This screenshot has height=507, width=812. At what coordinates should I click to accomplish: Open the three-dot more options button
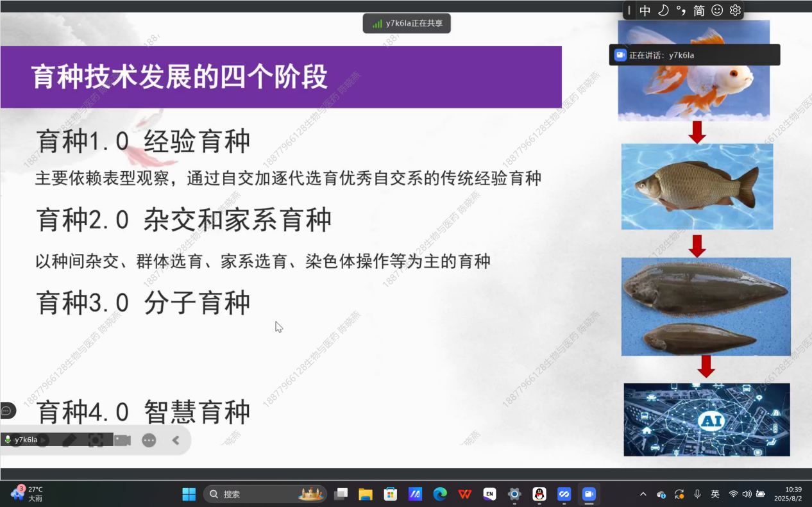149,440
